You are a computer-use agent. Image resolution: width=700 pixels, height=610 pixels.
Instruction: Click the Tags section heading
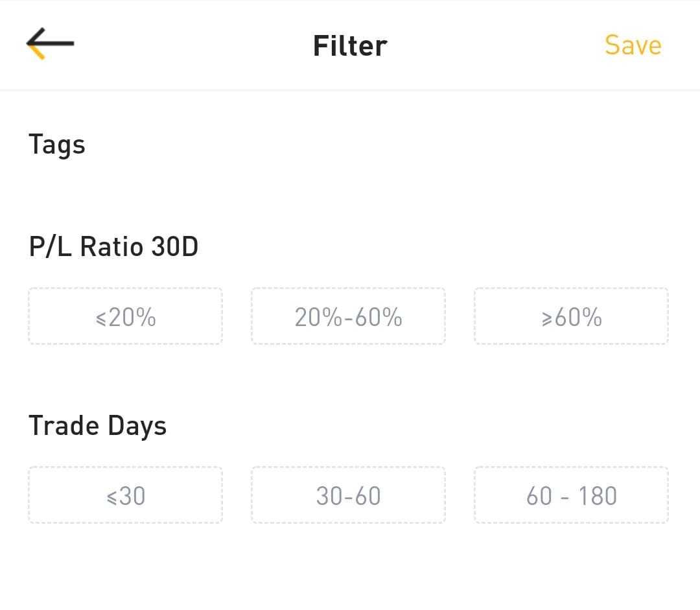coord(56,145)
